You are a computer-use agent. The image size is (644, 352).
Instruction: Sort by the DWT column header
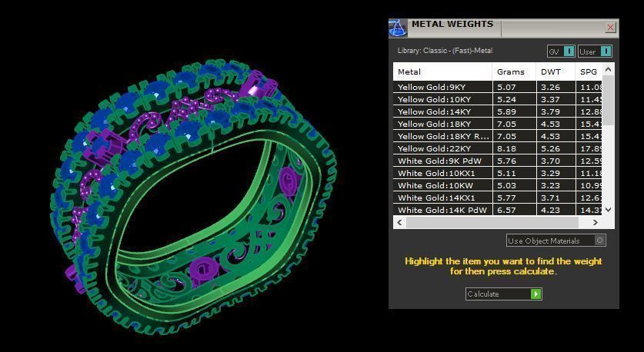(x=556, y=71)
